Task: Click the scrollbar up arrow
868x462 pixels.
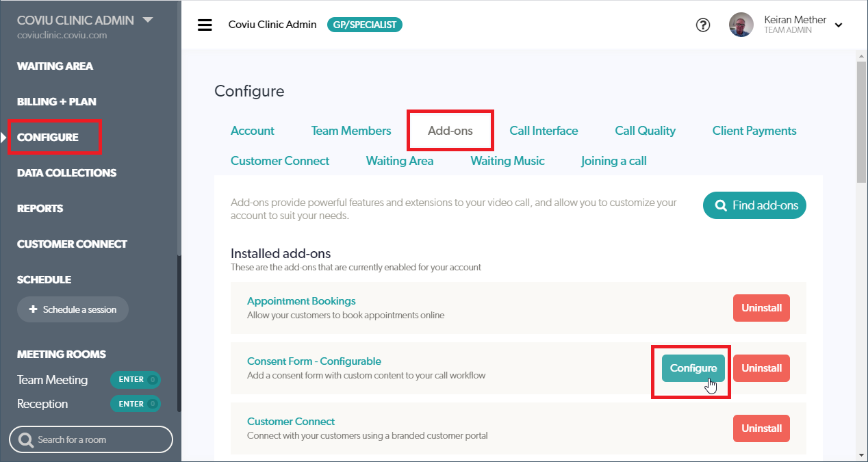Action: (x=861, y=55)
